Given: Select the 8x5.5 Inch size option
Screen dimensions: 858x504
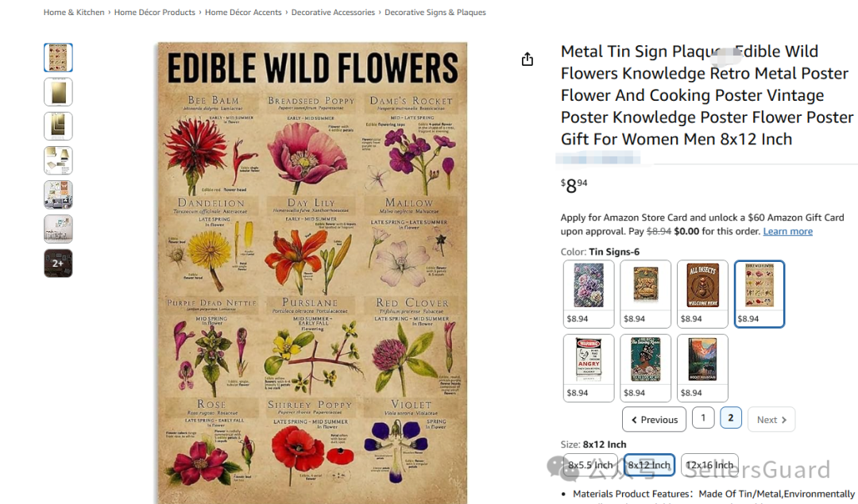Looking at the screenshot, I should [x=590, y=465].
